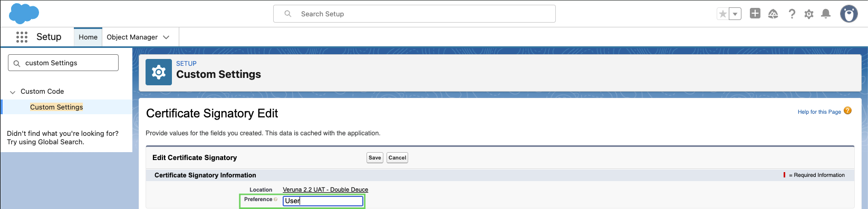The image size is (868, 209).
Task: Focus the Search Setup field
Action: (x=414, y=14)
